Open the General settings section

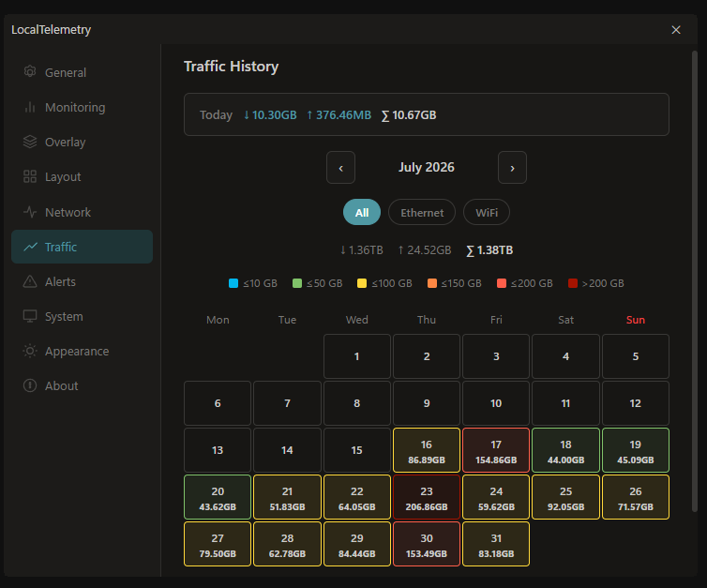click(83, 72)
